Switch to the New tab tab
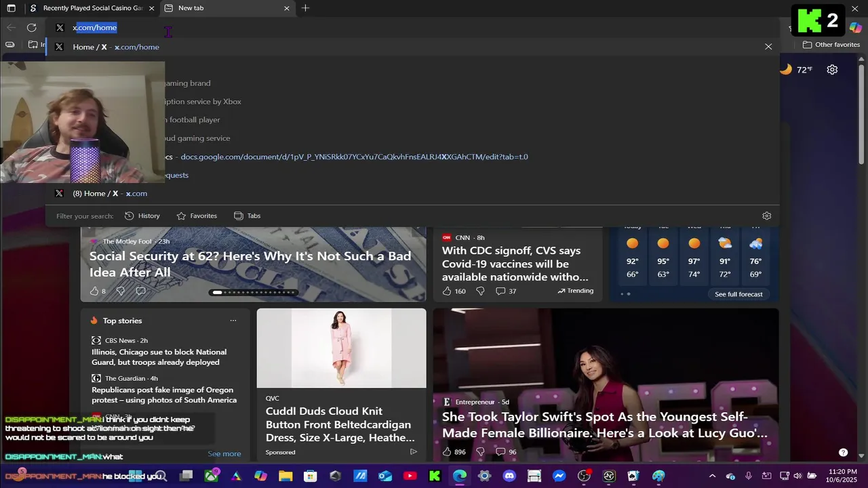868x488 pixels. pyautogui.click(x=228, y=8)
